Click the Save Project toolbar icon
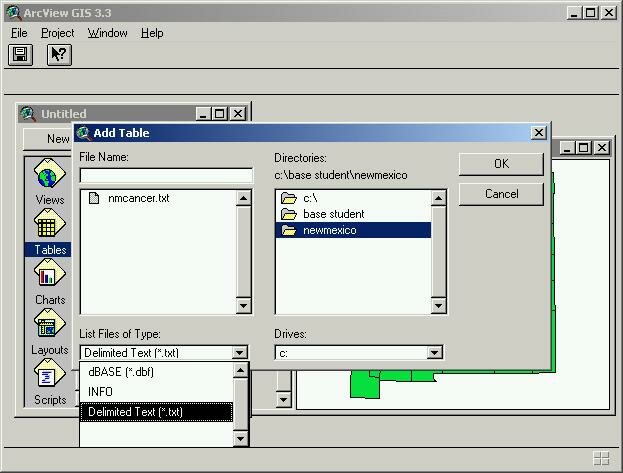 20,55
